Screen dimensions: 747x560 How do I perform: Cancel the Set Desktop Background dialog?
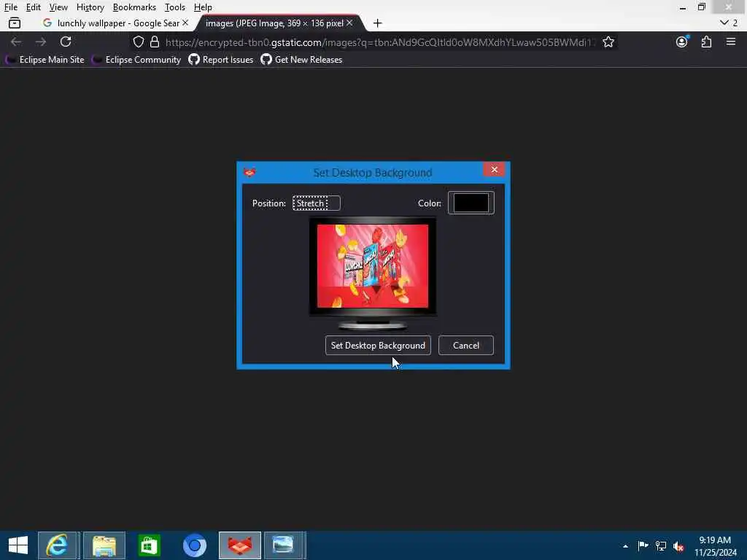(x=466, y=345)
